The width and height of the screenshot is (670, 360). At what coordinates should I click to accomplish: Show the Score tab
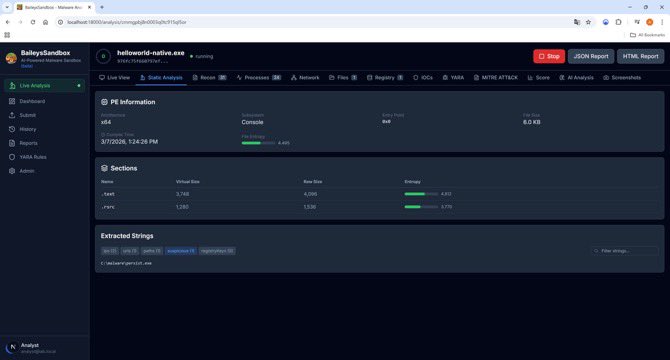[x=538, y=78]
